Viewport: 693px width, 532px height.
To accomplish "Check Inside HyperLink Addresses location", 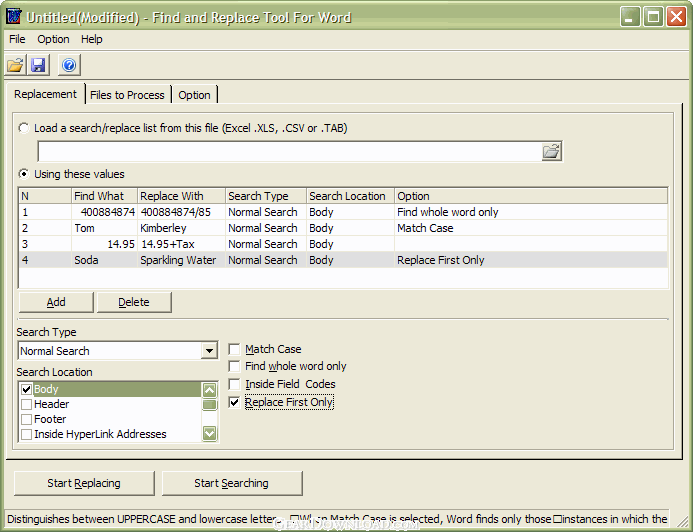I will point(27,434).
